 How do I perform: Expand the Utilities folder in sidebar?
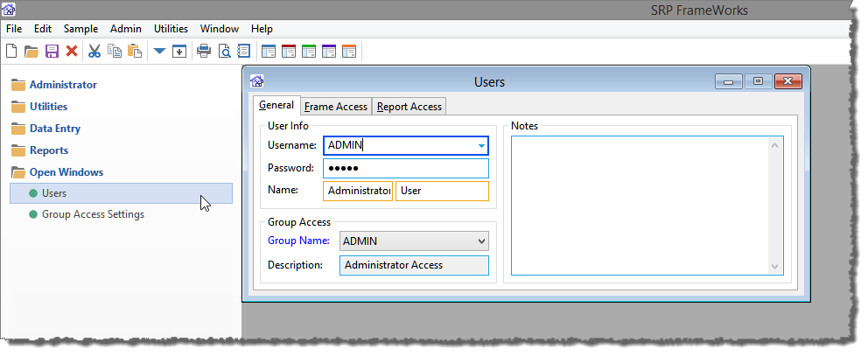pos(49,107)
